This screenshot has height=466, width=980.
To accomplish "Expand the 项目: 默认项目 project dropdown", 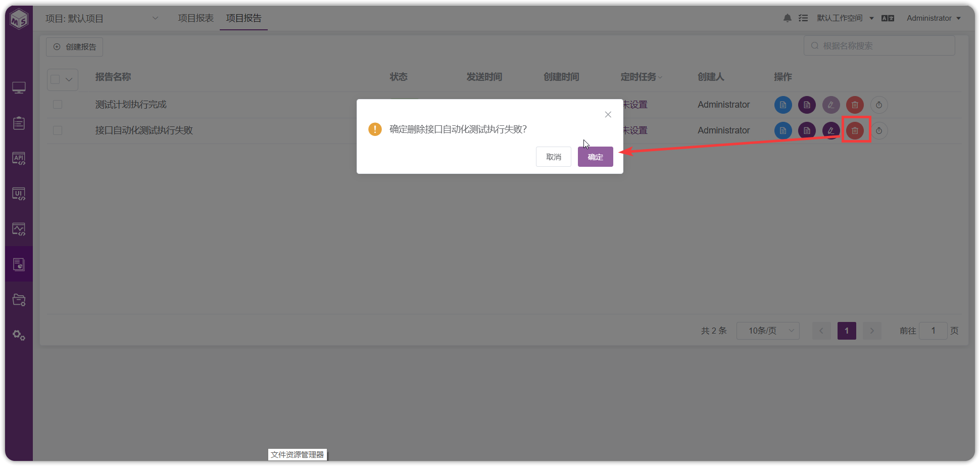I will pos(102,19).
